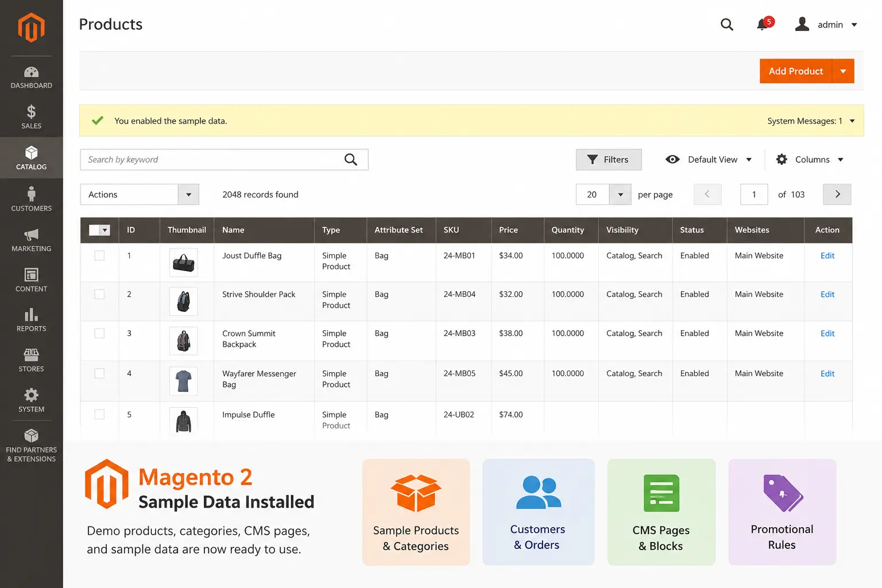The width and height of the screenshot is (882, 588).
Task: Click the Strive Shoulder Pack thumbnail
Action: click(x=183, y=301)
